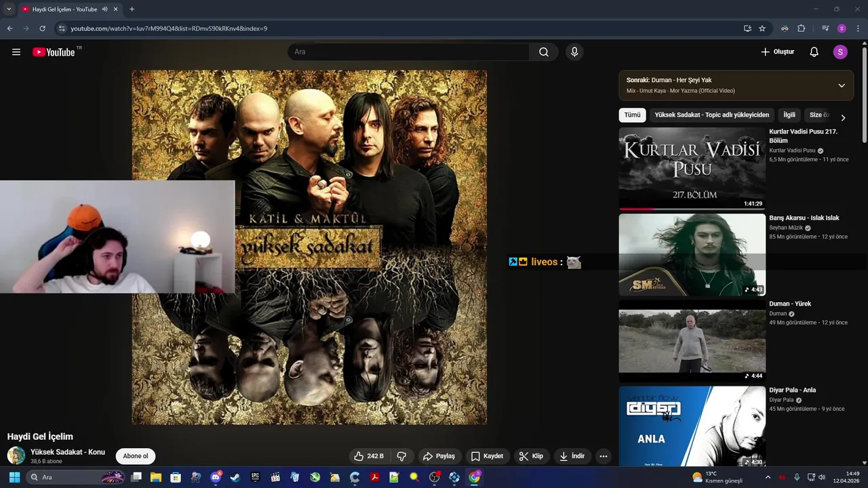Open Barış Akarsu - Islak Islak title
The width and height of the screenshot is (868, 488).
804,218
